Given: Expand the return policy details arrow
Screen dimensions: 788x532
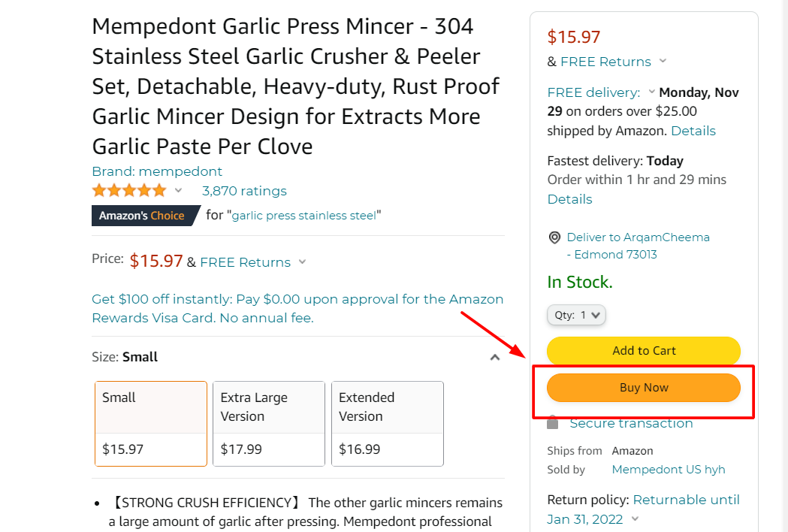Looking at the screenshot, I should [x=635, y=518].
